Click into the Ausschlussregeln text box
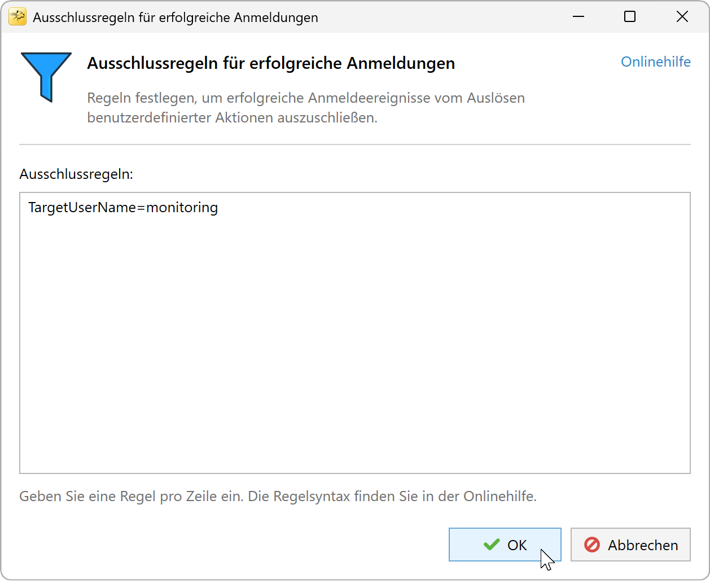The width and height of the screenshot is (710, 588). pyautogui.click(x=355, y=333)
